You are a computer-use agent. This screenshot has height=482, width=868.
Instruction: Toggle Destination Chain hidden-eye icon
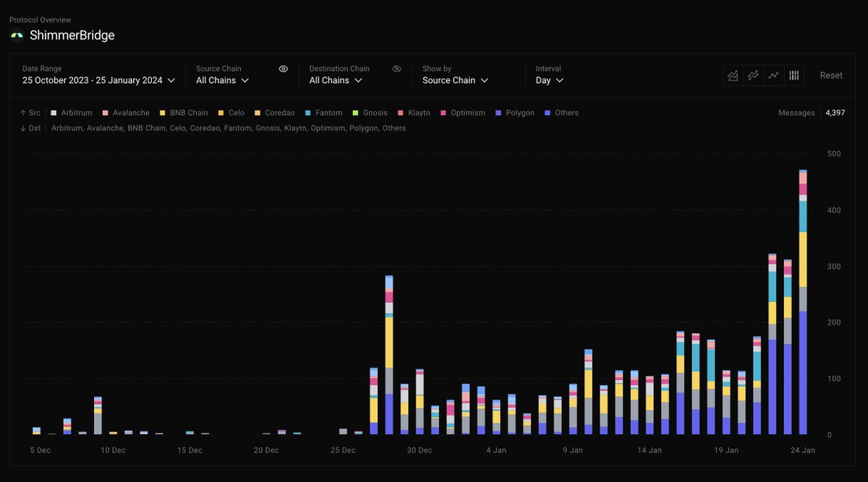(396, 69)
